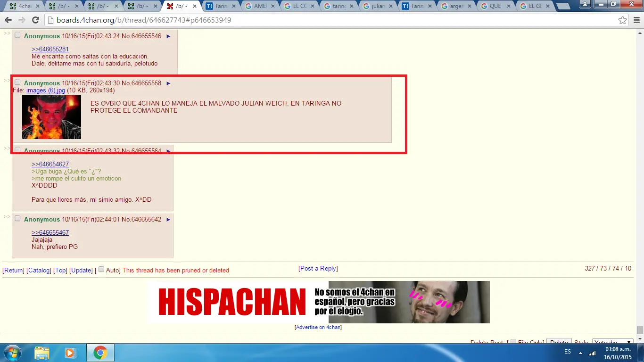Follow quote link >>646655281

[50, 49]
